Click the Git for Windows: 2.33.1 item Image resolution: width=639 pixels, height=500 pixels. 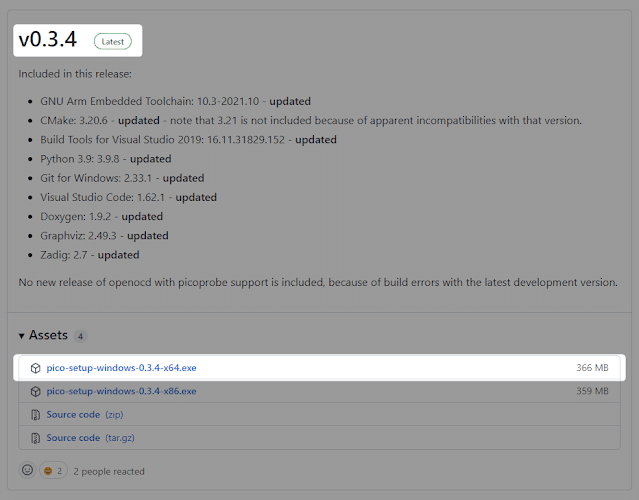point(122,178)
